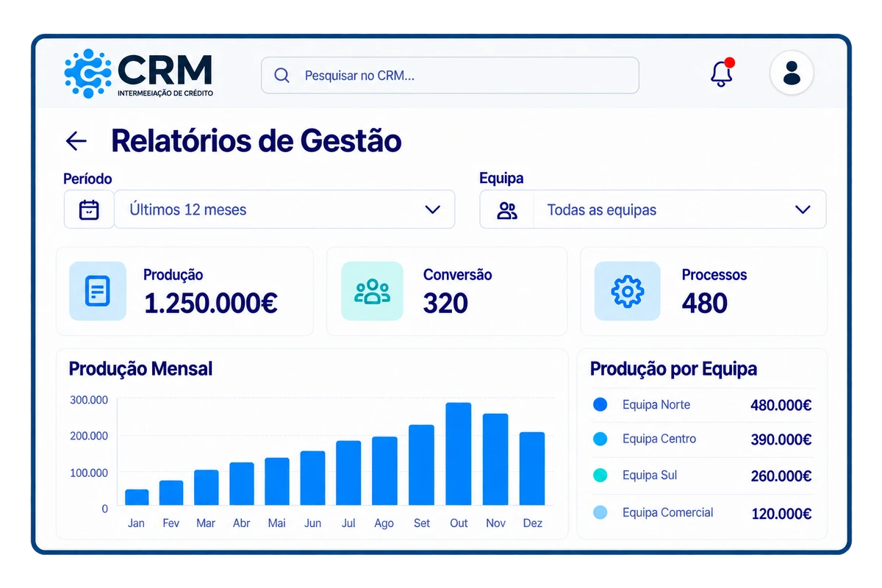
Task: Click the Produção Mensal chart title
Action: [x=140, y=368]
